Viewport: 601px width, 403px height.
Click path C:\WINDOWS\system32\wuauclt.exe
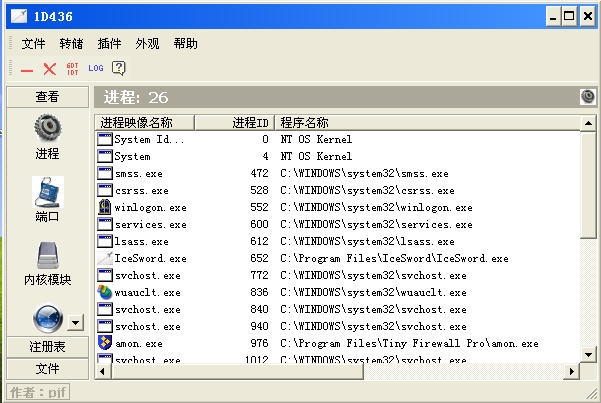373,293
